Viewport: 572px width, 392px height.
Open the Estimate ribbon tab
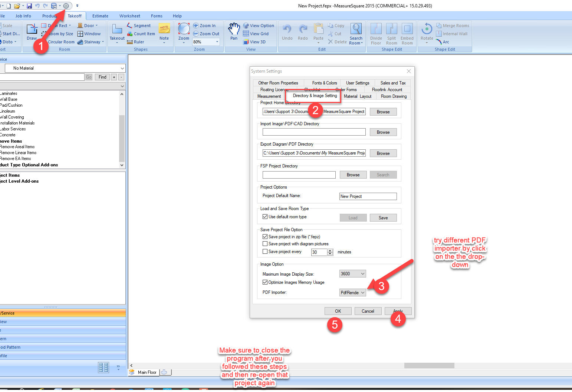pos(100,16)
